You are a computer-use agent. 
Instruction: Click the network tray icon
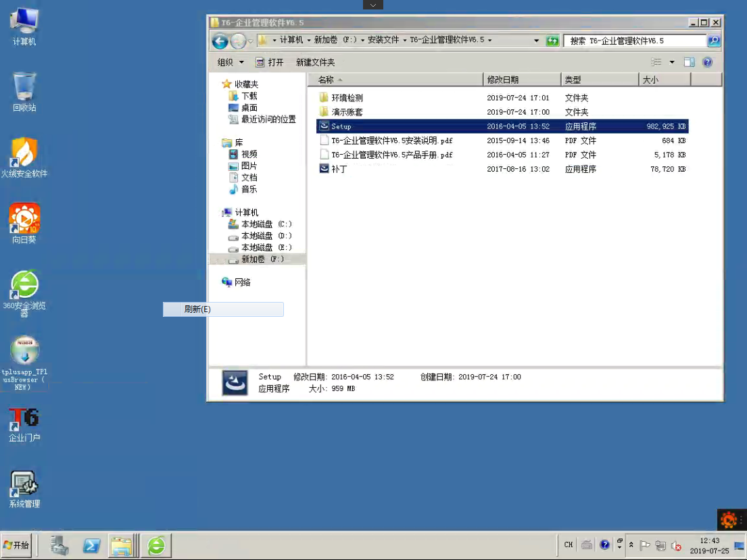click(x=660, y=545)
